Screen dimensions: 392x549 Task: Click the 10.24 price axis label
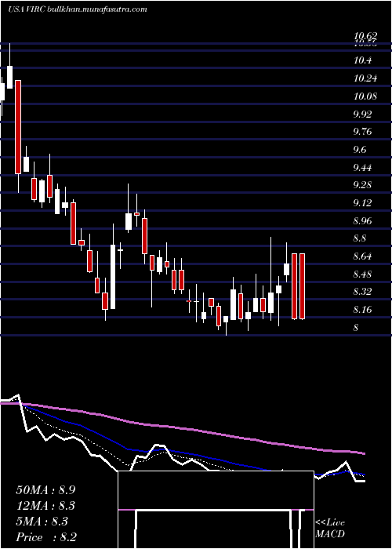(365, 78)
